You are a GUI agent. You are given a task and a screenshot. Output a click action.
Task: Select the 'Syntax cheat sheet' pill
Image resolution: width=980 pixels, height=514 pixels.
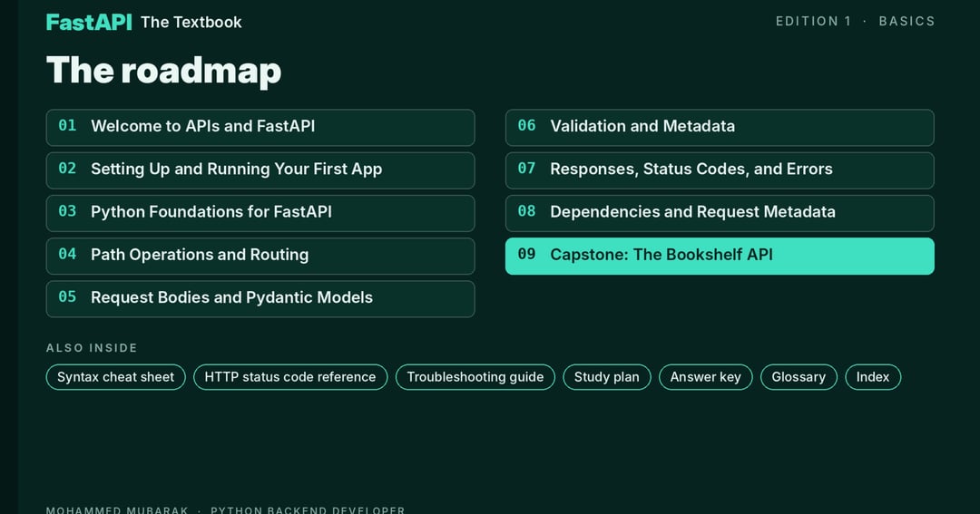115,377
